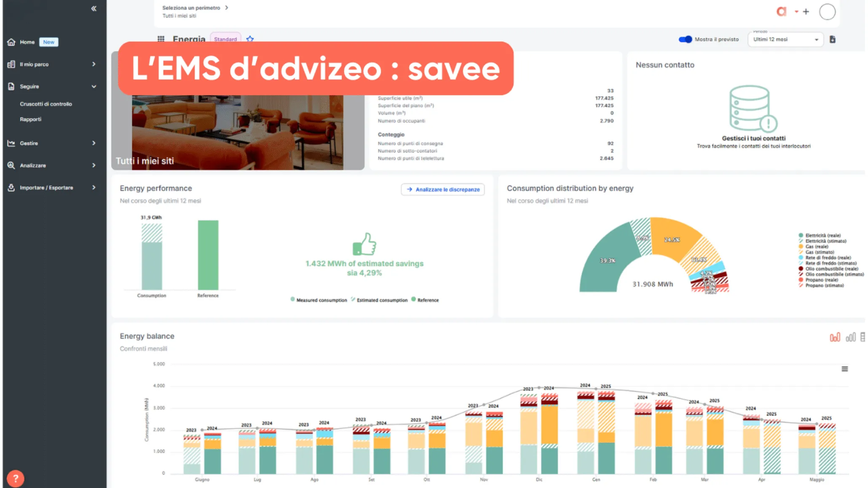This screenshot has width=868, height=488.
Task: Click the help question mark icon
Action: (x=16, y=478)
